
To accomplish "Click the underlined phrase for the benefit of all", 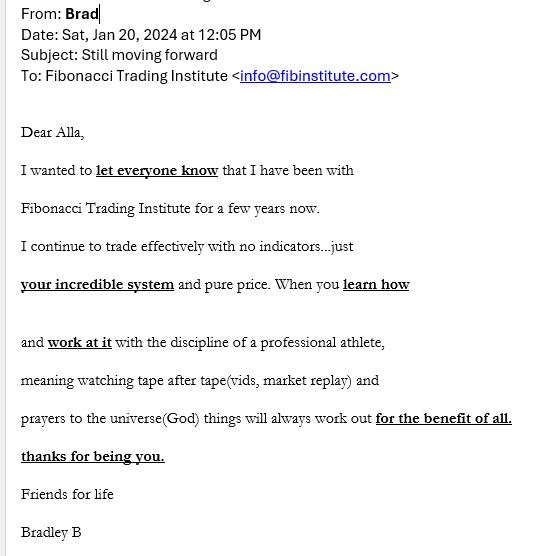I will 444,418.
